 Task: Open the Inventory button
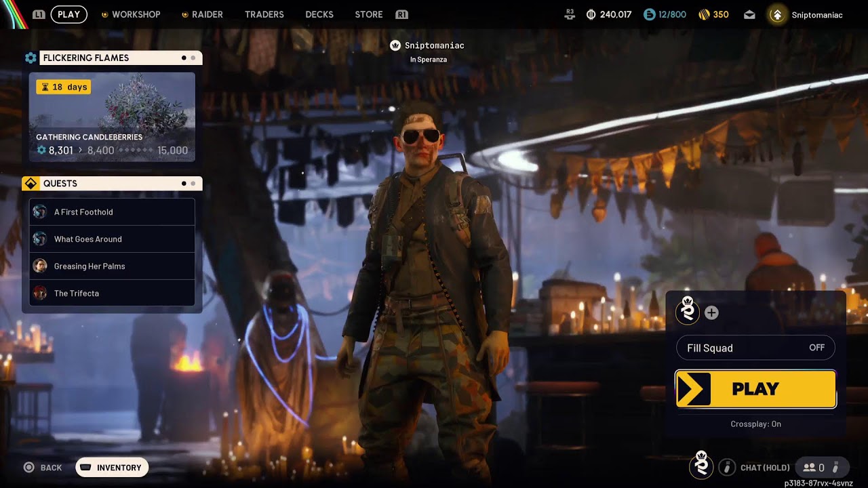click(x=112, y=468)
